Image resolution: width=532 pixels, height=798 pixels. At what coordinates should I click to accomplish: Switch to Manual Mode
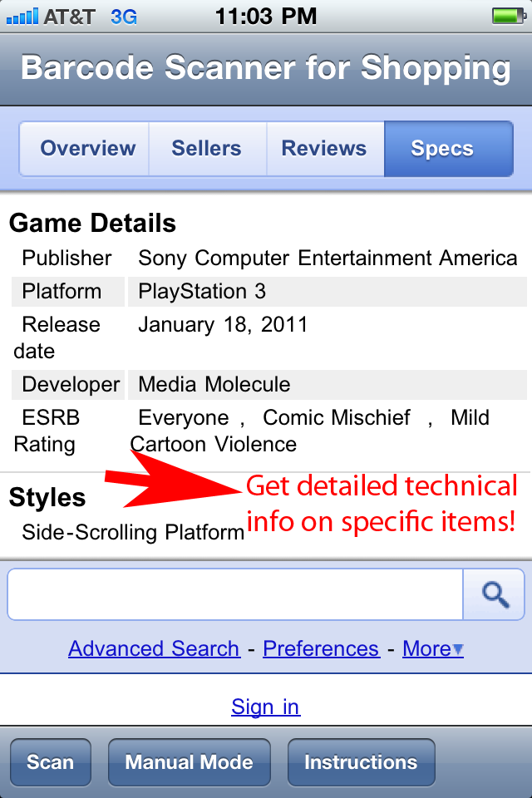point(189,762)
